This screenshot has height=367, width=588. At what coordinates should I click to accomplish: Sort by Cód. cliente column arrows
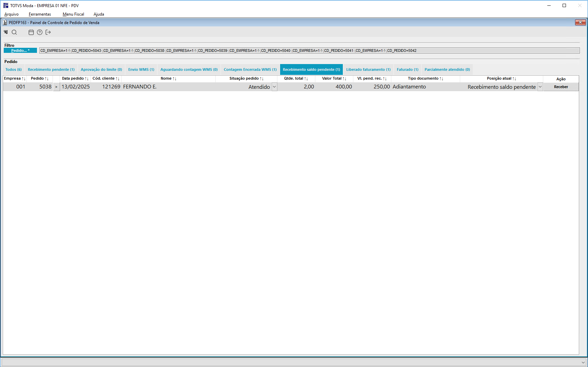pyautogui.click(x=118, y=79)
